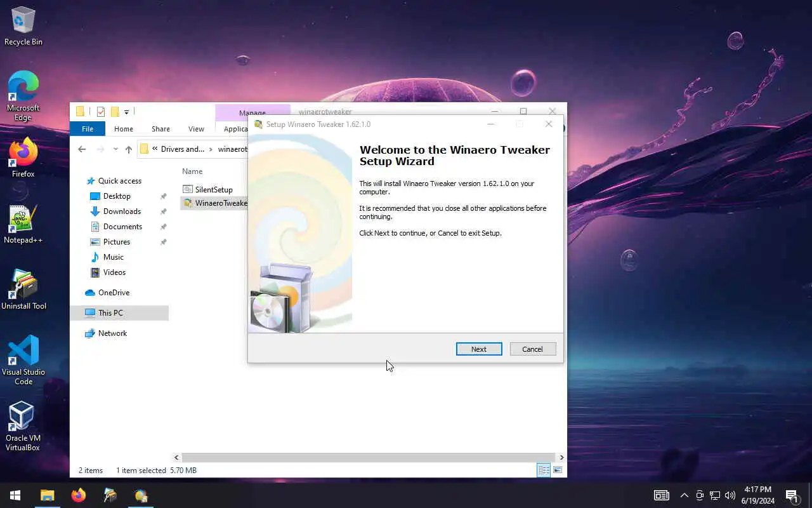The height and width of the screenshot is (508, 812).
Task: Click the horizontal scrollbar right arrow
Action: pos(561,457)
